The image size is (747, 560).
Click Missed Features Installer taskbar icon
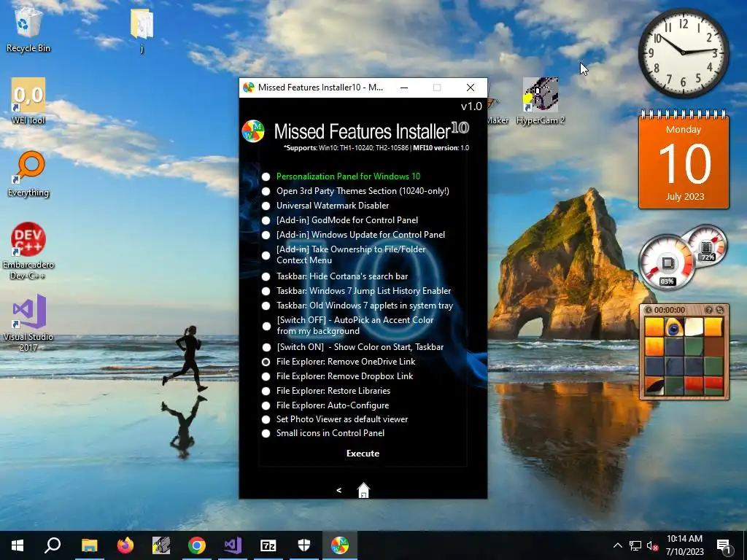coord(340,545)
